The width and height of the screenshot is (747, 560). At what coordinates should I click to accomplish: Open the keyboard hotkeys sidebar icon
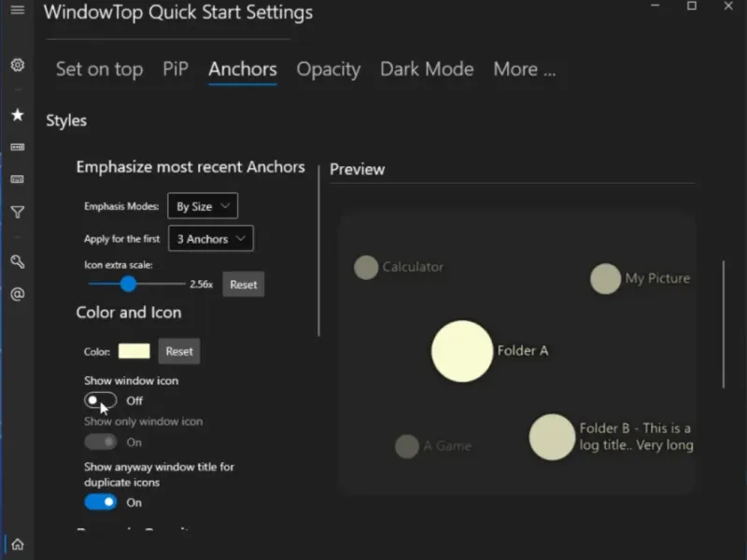pyautogui.click(x=17, y=179)
